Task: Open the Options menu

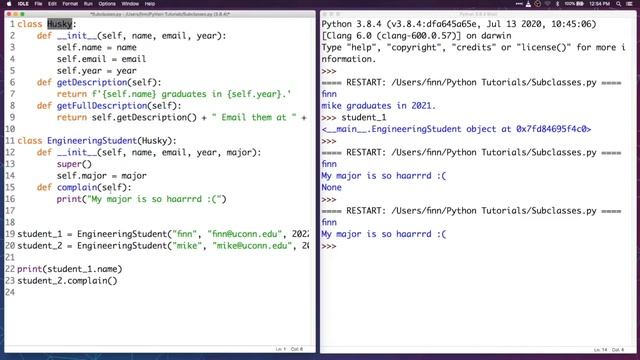Action: (107, 4)
